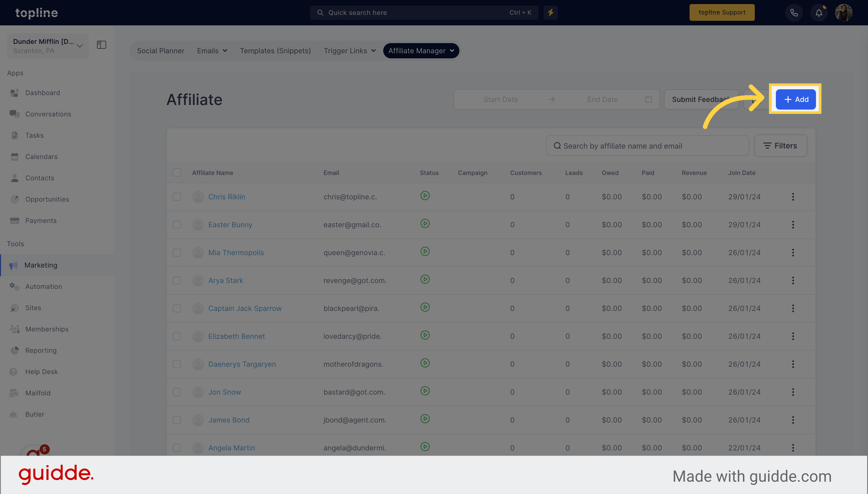Open the notifications bell
The width and height of the screenshot is (868, 494).
pyautogui.click(x=819, y=13)
